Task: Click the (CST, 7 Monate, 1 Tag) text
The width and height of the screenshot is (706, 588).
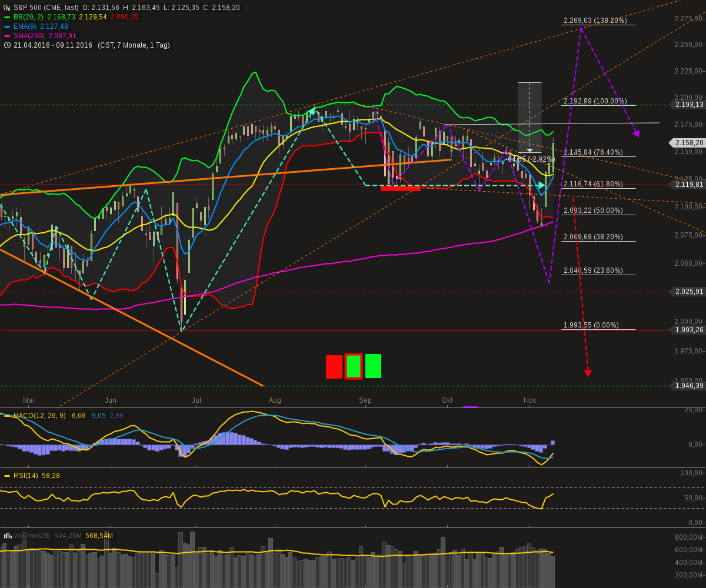Action: (133, 45)
